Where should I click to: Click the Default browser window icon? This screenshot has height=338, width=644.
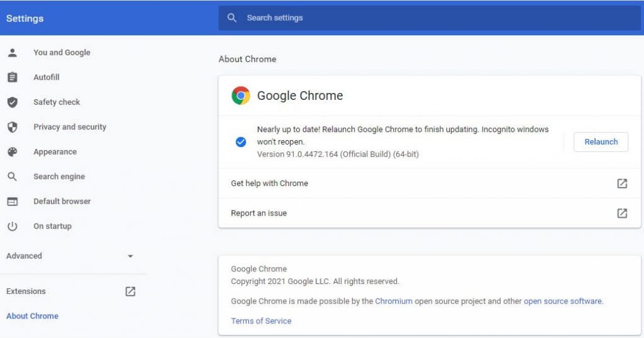13,202
